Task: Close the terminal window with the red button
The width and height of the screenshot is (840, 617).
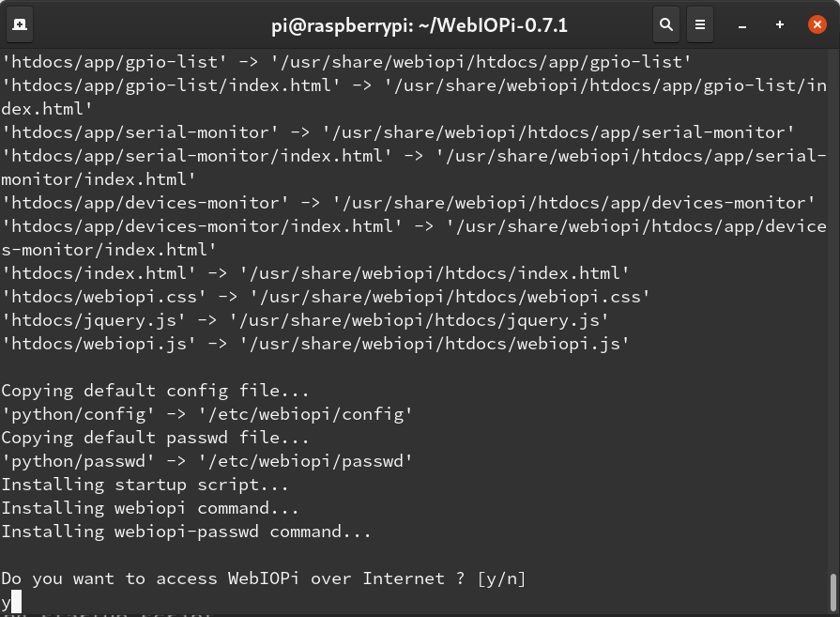Action: [x=817, y=24]
